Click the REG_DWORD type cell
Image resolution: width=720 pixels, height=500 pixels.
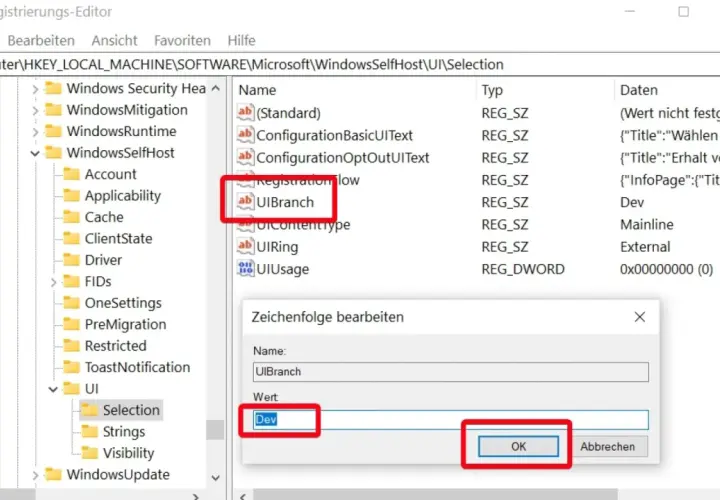tap(523, 269)
